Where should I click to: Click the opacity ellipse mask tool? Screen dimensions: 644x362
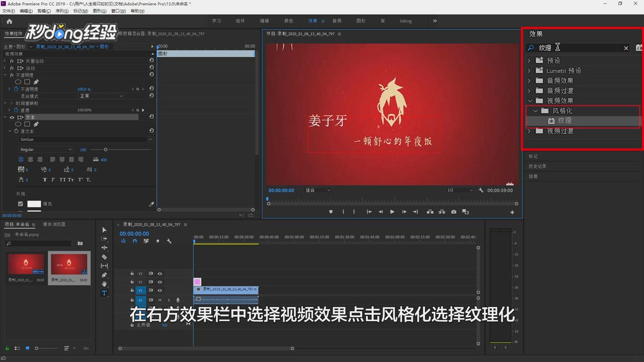pos(18,82)
